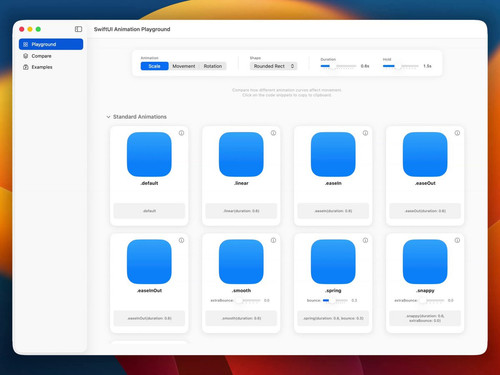Collapse the Standard Animations section
Viewport: 500px width, 375px height.
pyautogui.click(x=108, y=117)
